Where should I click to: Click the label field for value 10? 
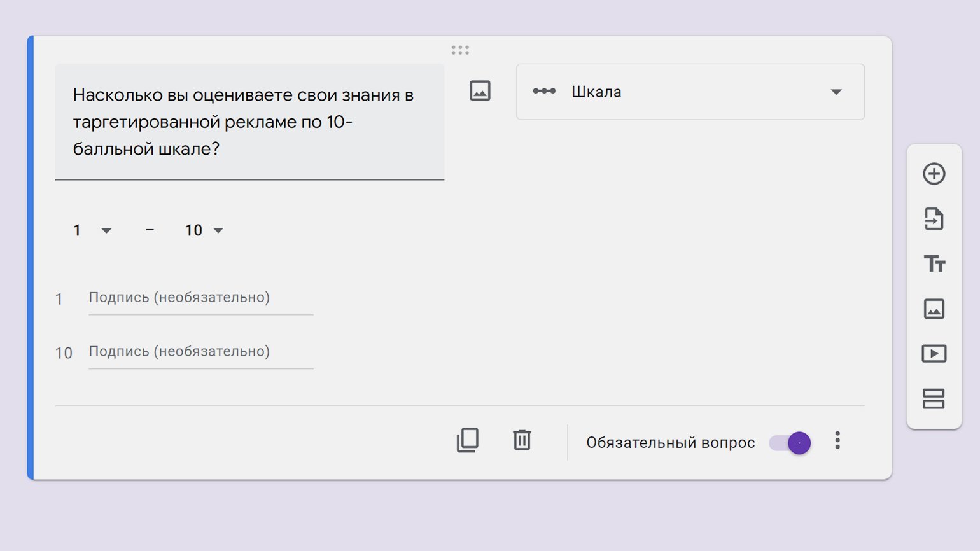click(201, 352)
